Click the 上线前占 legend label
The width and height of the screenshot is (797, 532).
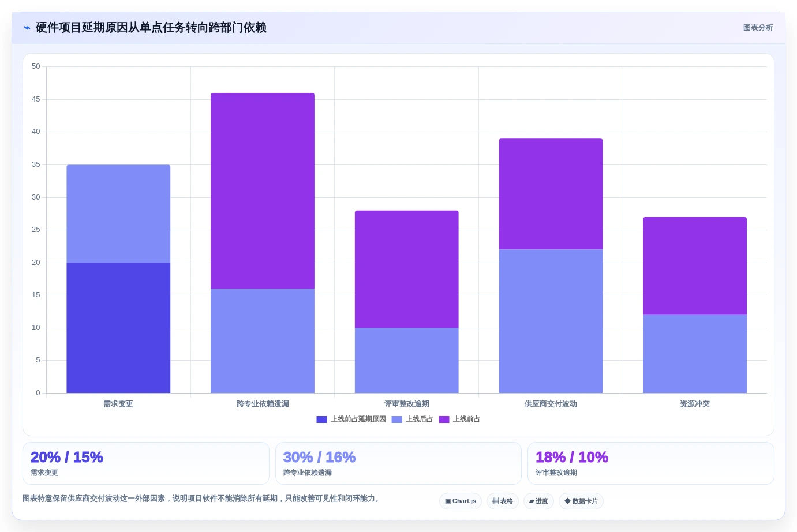pyautogui.click(x=466, y=419)
